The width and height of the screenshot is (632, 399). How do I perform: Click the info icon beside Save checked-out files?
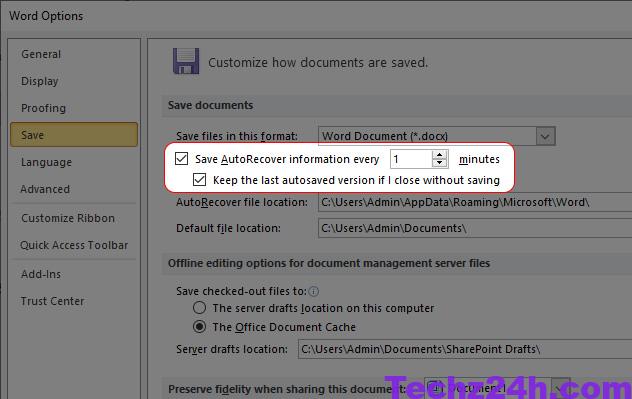pos(314,291)
